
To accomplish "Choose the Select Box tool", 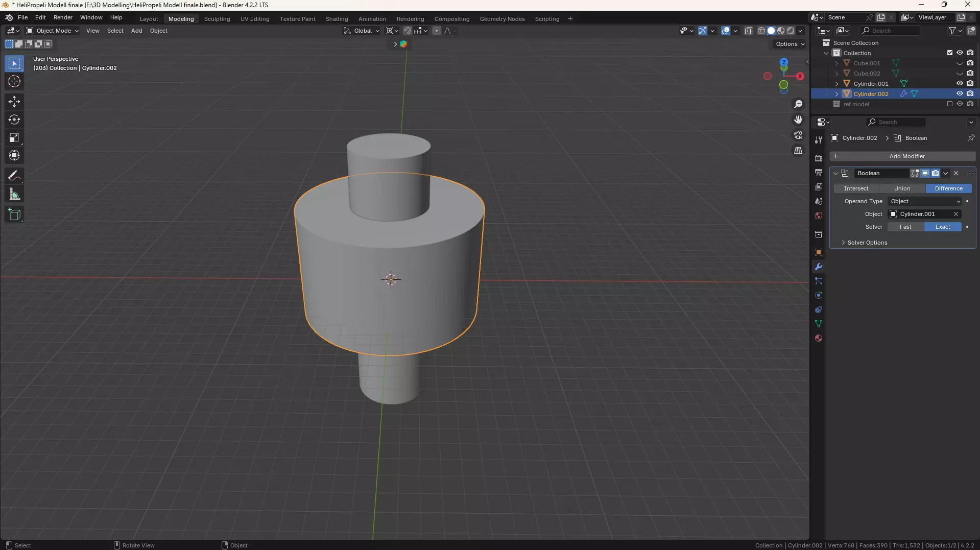I will [14, 63].
